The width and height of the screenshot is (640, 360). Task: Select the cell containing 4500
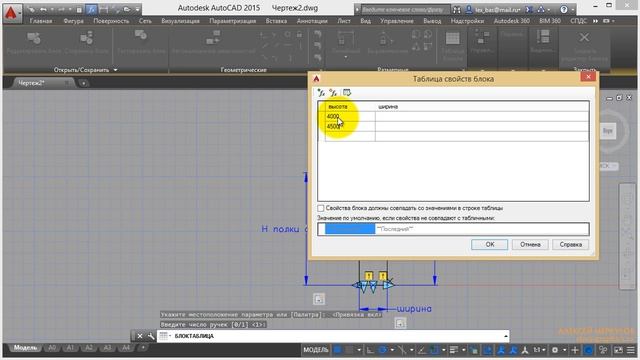click(x=350, y=127)
